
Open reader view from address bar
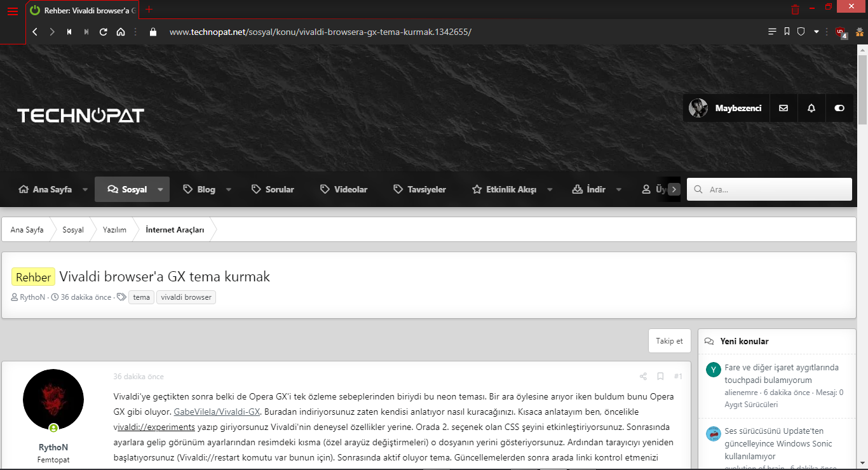point(772,32)
